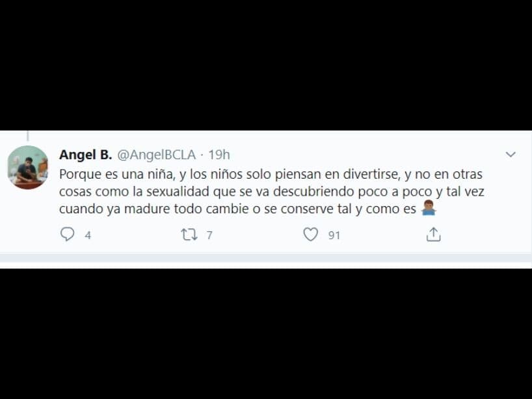Open the share tweet icon

433,234
